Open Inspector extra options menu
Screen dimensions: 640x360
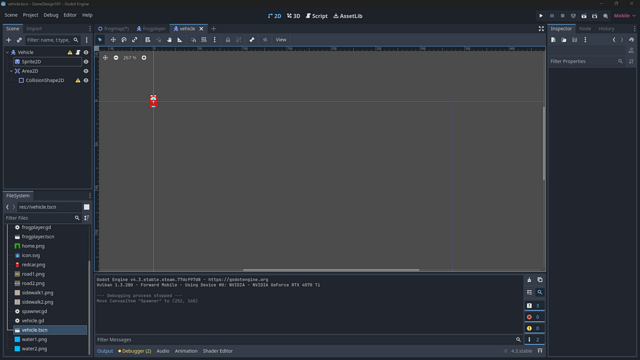tap(585, 40)
